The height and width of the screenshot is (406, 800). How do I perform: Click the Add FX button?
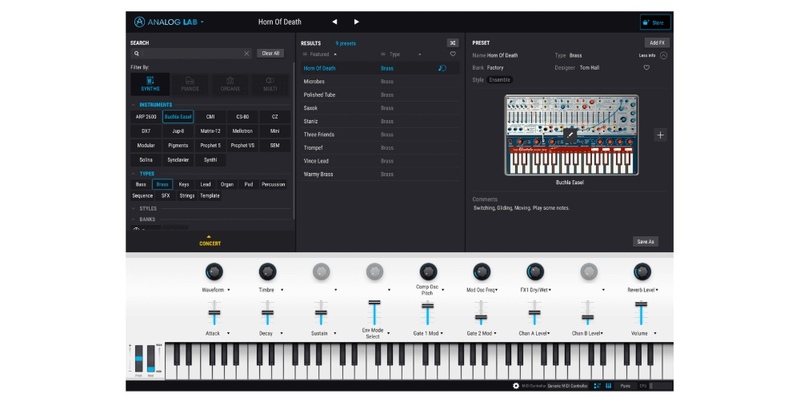click(657, 43)
